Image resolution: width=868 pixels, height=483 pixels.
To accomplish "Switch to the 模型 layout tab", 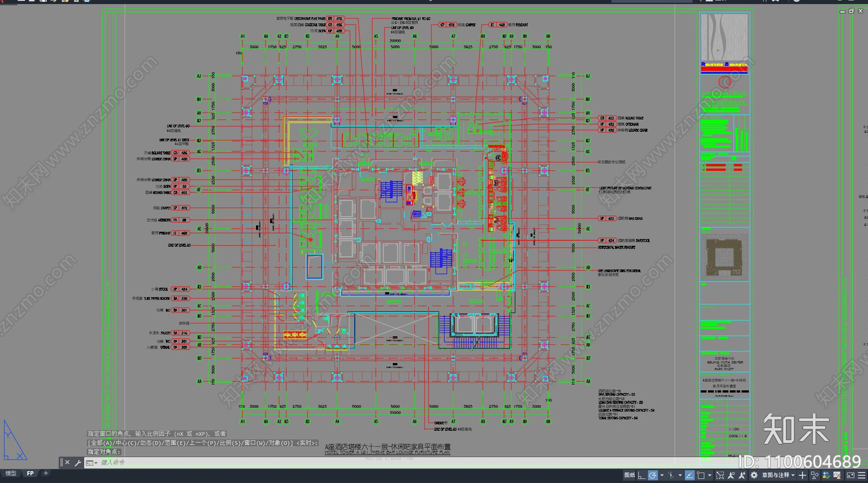I will pyautogui.click(x=11, y=473).
